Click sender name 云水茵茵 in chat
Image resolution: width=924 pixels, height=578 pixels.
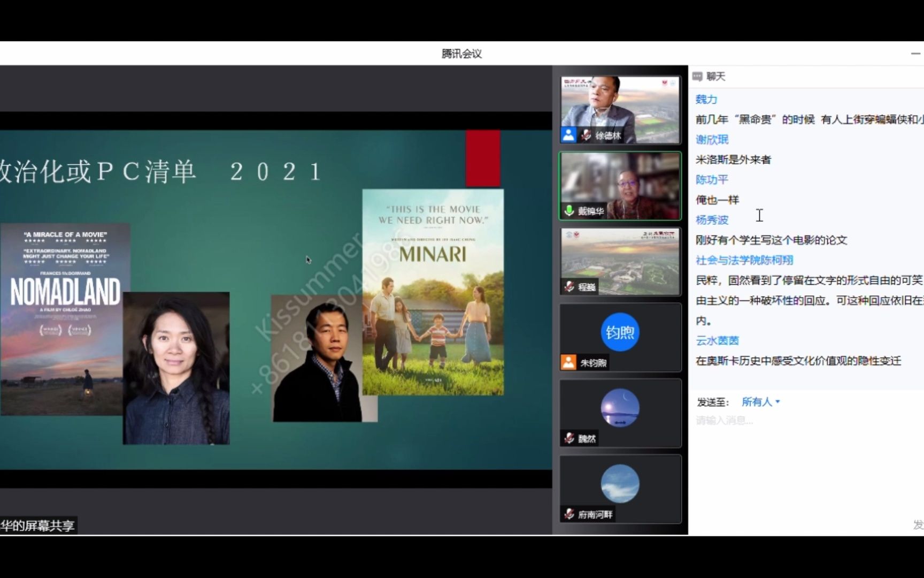click(717, 340)
